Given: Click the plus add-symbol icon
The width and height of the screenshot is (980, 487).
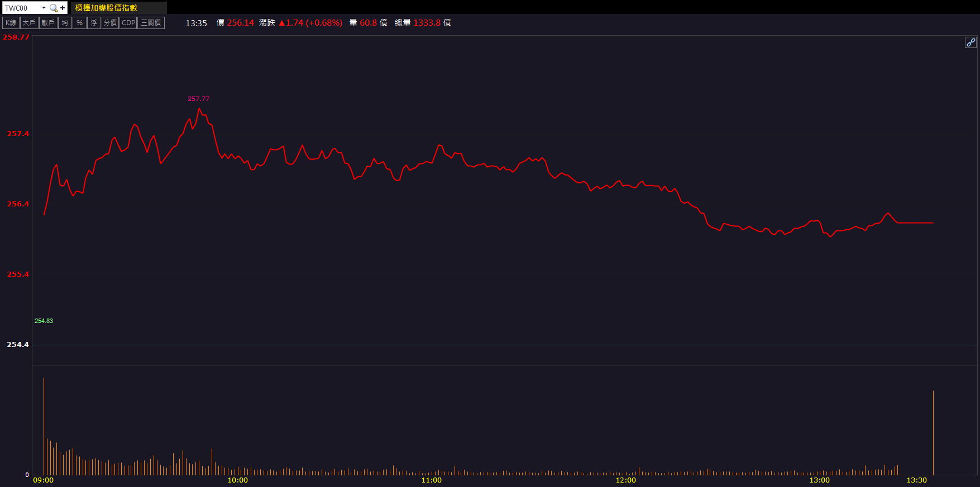Looking at the screenshot, I should pos(63,8).
